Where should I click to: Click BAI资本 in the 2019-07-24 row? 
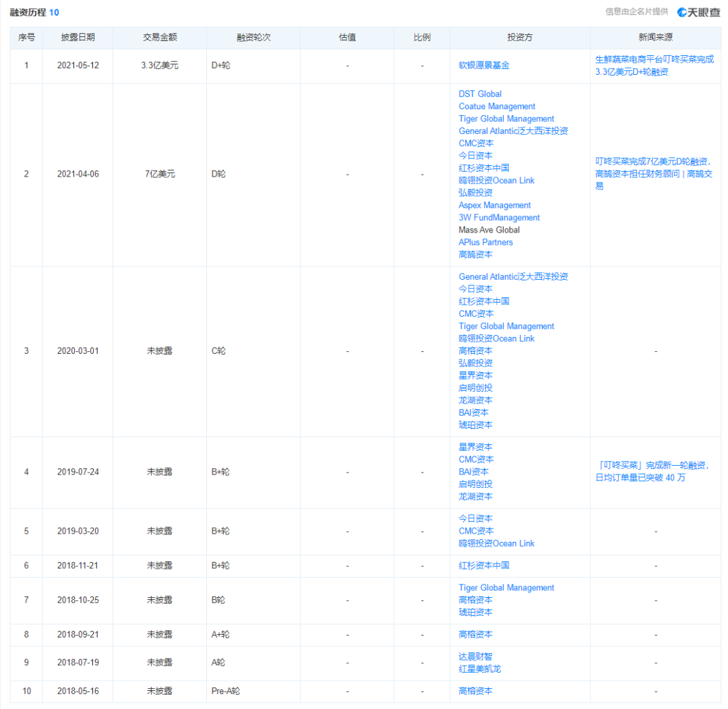474,472
